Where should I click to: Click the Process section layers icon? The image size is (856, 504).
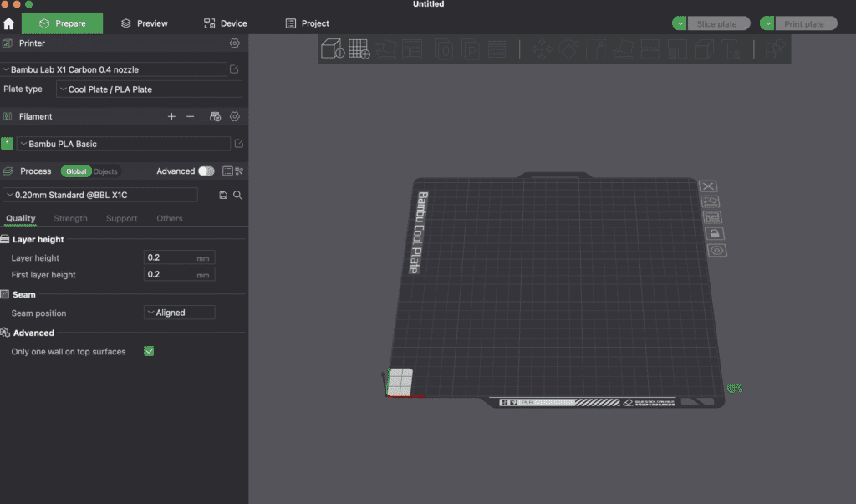click(8, 171)
